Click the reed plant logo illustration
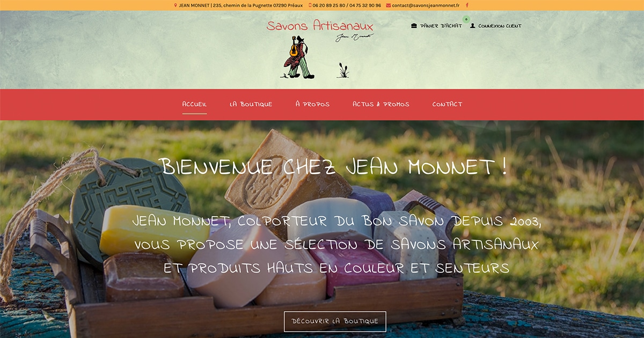 tap(343, 70)
